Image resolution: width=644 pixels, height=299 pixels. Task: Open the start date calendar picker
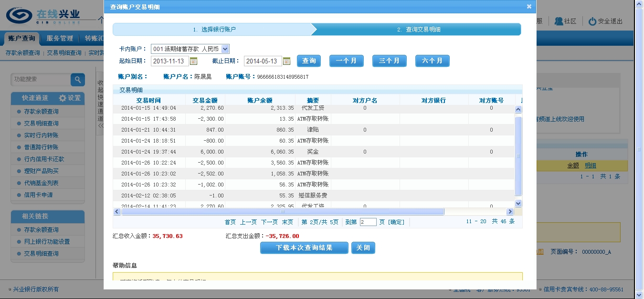click(193, 61)
